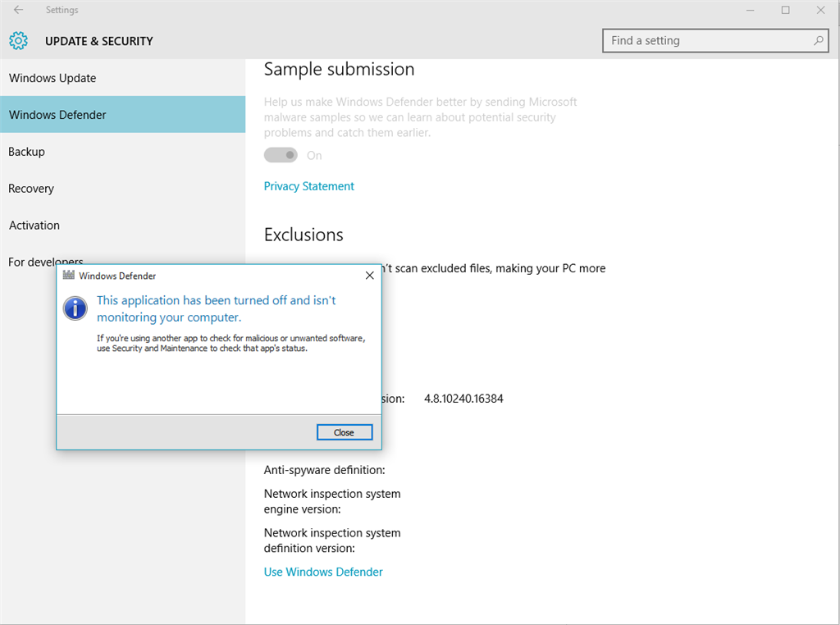
Task: Click the Windows Defender dialog title text
Action: pos(117,276)
